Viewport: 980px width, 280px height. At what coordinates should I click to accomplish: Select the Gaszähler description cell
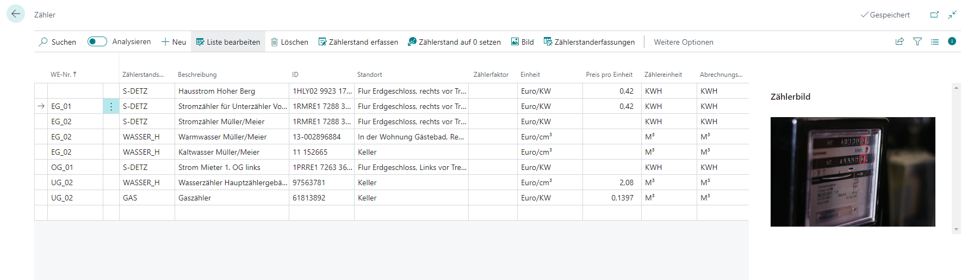(231, 198)
